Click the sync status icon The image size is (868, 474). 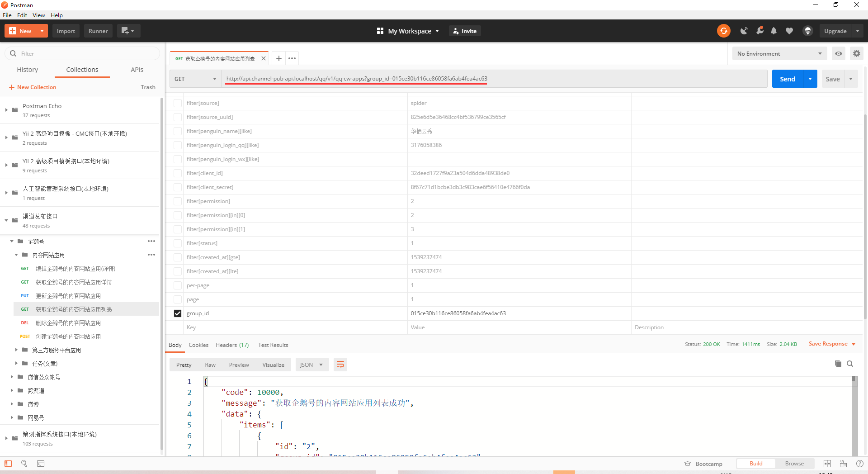(x=723, y=31)
